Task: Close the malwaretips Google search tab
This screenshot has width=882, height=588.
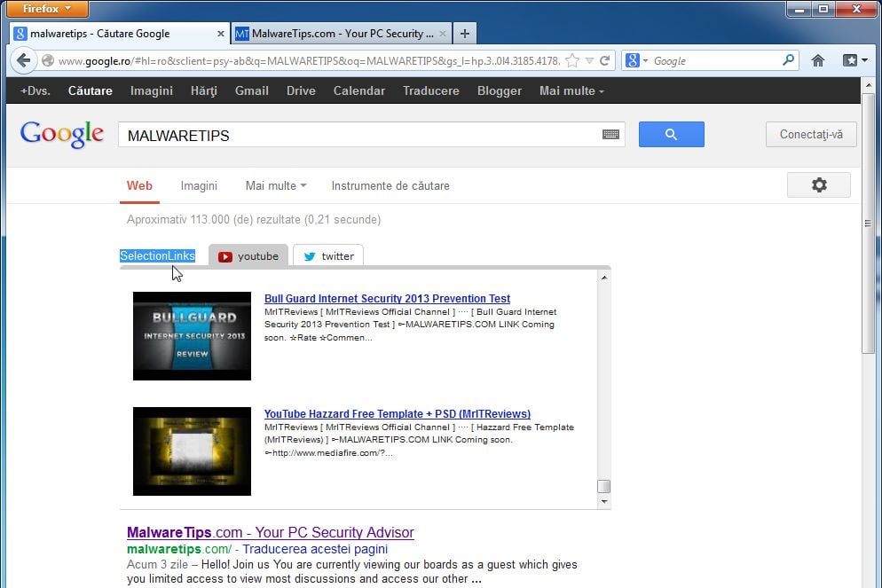Action: click(x=220, y=34)
